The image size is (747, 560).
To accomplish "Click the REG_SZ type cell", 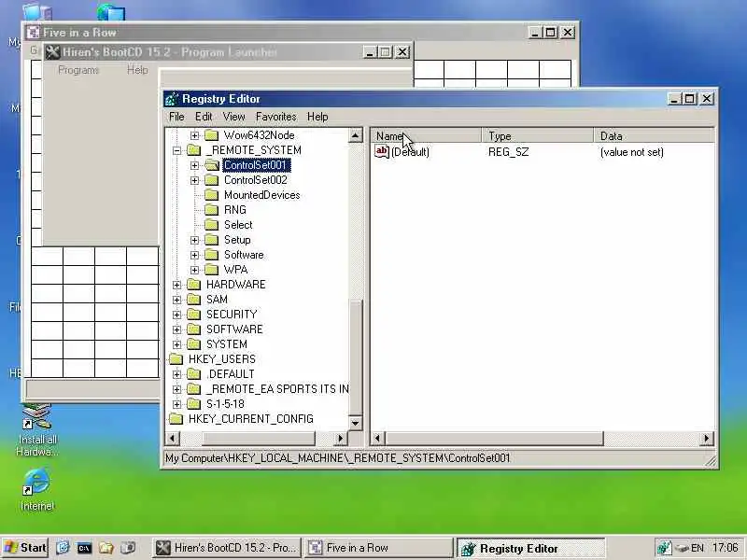I will [508, 152].
